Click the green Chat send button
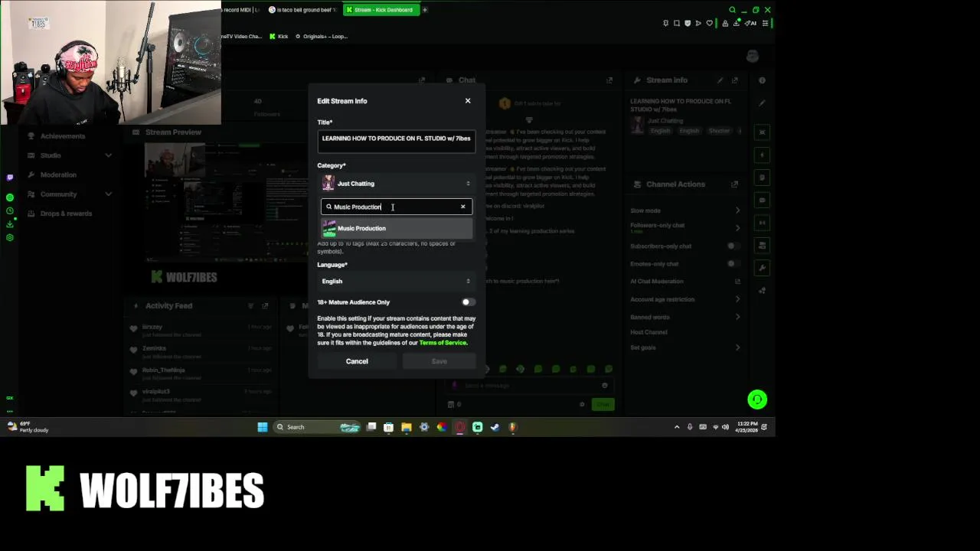Viewport: 980px width, 551px height. tap(603, 404)
